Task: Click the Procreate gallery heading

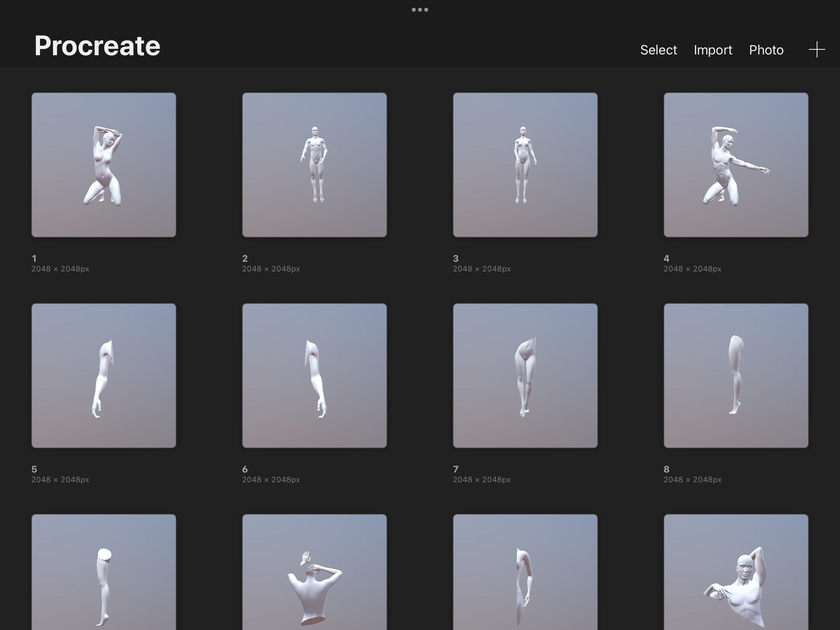Action: 97,46
